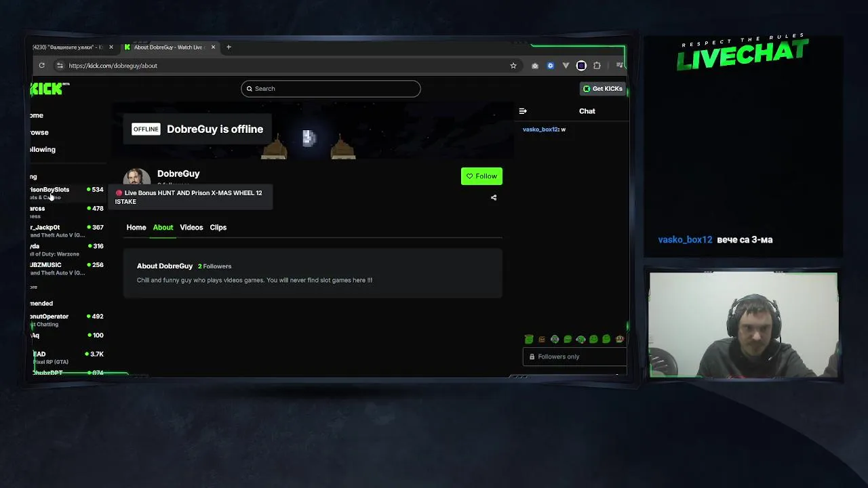Open Browse in the left sidebar

pos(39,132)
